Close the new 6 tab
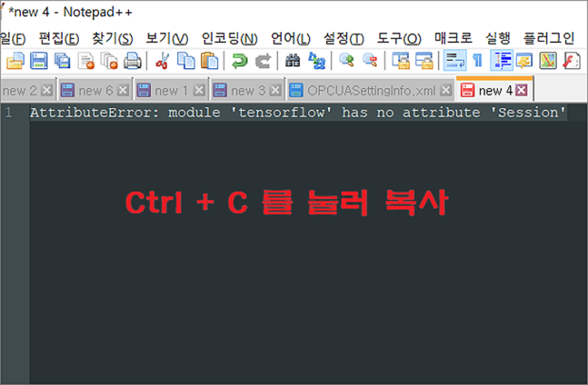 click(x=123, y=90)
